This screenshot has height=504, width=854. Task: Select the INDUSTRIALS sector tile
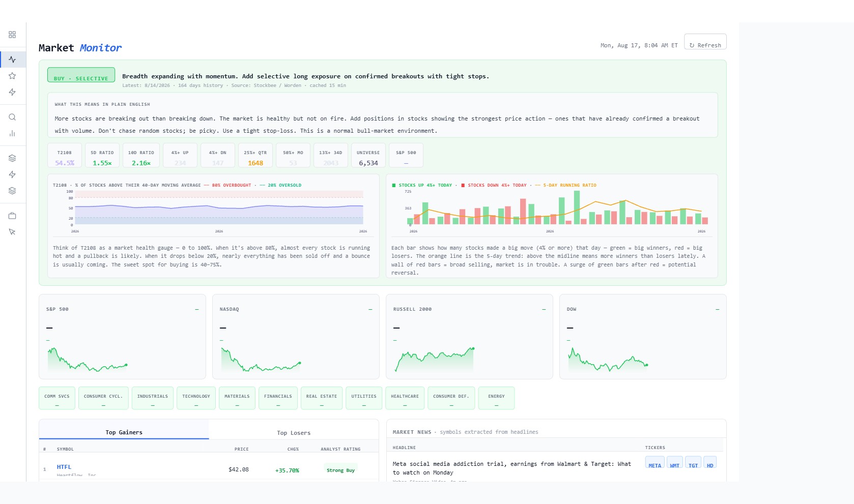pos(153,398)
